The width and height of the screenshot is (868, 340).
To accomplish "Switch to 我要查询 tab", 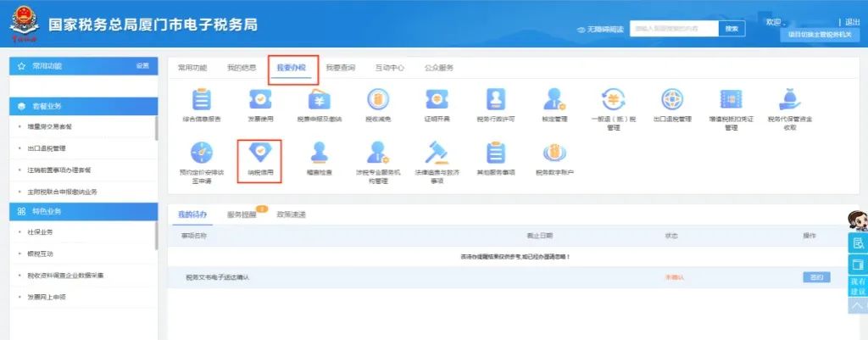I will pos(340,68).
